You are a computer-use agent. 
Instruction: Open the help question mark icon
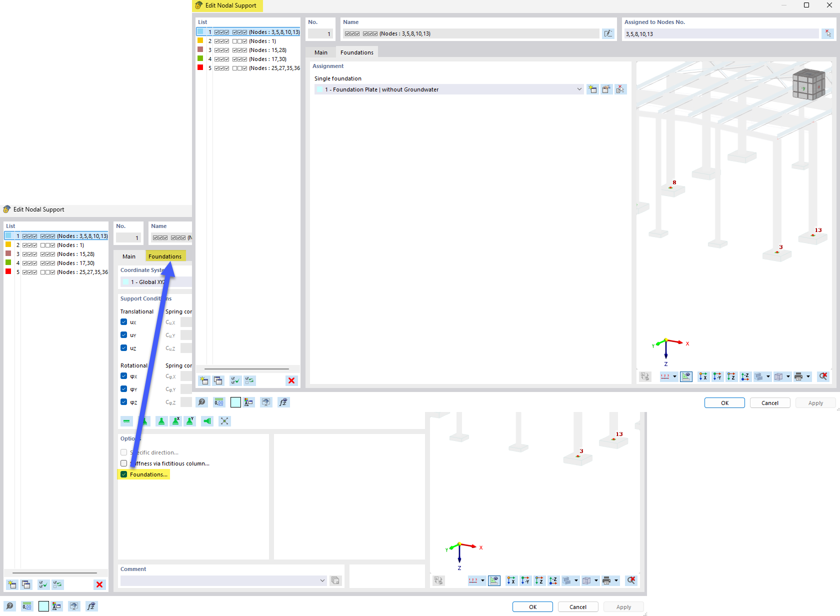(201, 402)
